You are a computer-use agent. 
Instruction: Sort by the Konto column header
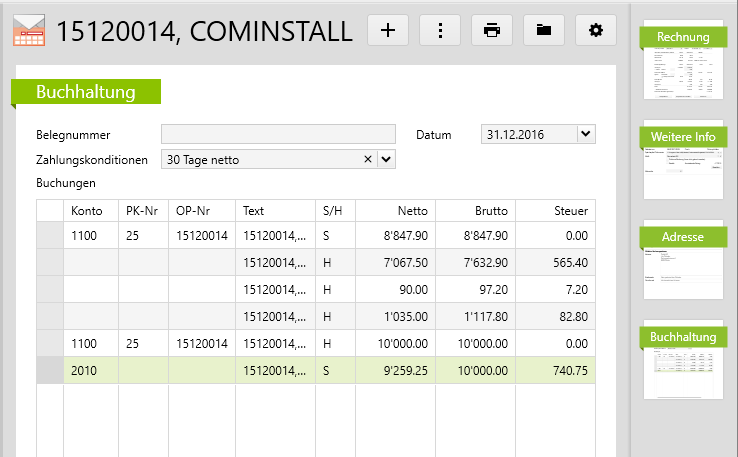point(90,211)
